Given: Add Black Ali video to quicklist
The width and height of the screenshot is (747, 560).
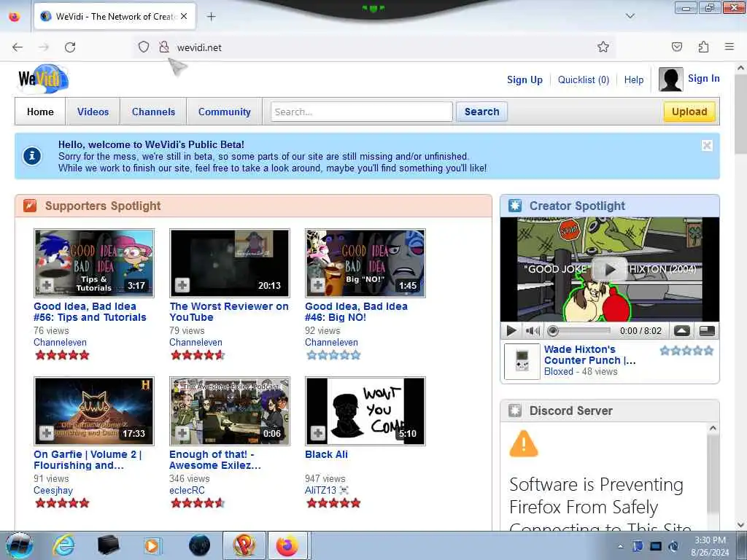Looking at the screenshot, I should click(318, 433).
